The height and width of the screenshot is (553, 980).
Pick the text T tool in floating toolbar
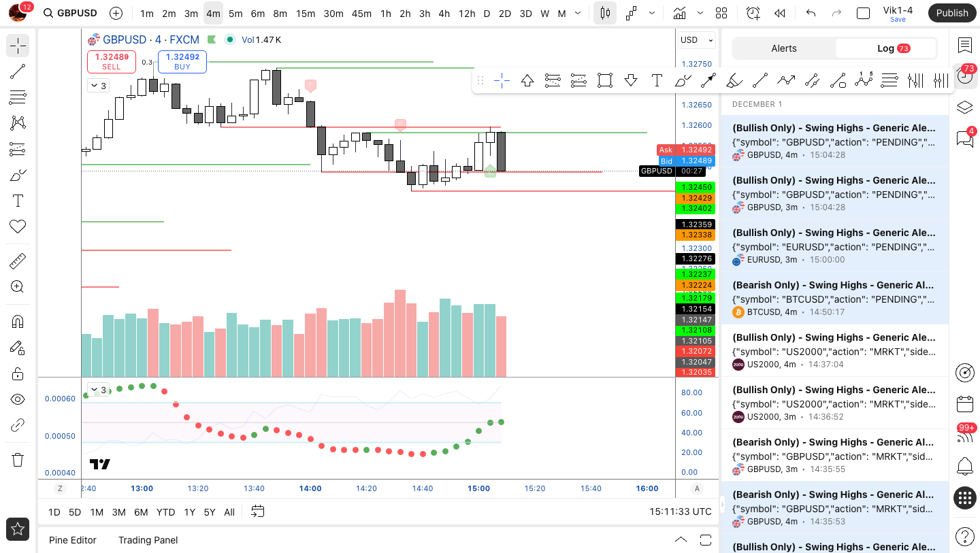point(656,80)
